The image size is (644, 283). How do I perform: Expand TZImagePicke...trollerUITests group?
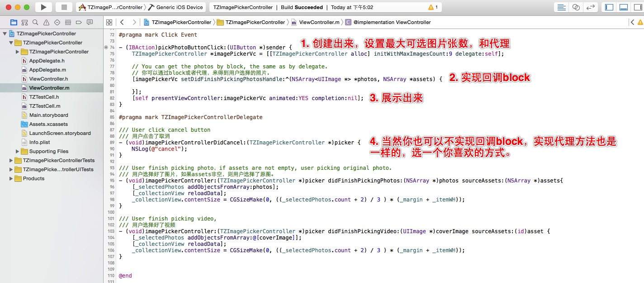(11, 169)
